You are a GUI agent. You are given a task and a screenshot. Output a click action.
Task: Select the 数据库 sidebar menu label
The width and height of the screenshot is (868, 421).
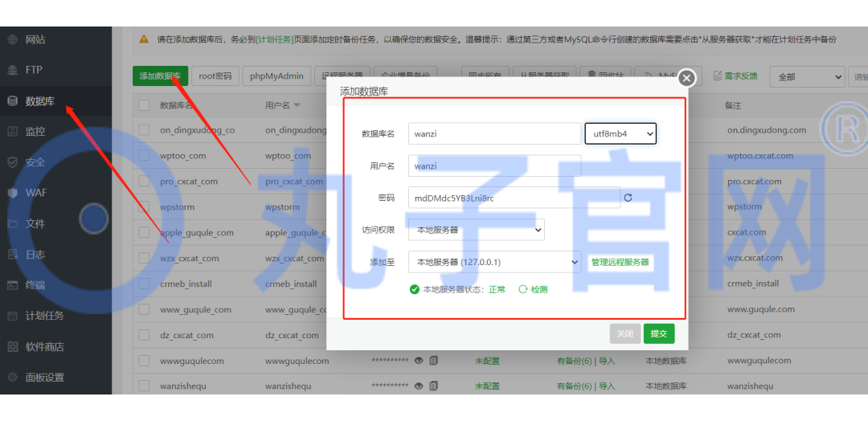click(40, 101)
